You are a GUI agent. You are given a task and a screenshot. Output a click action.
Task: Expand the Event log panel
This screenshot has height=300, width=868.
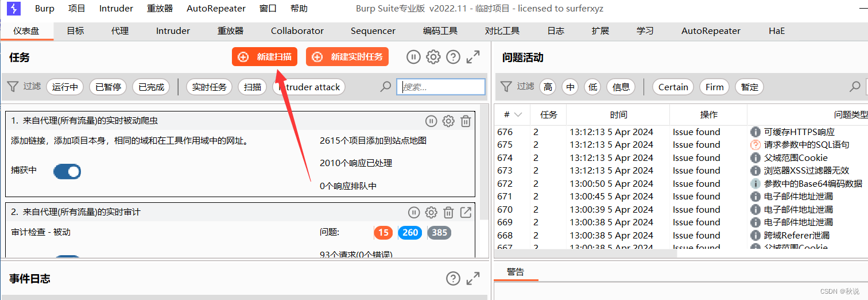pos(473,279)
